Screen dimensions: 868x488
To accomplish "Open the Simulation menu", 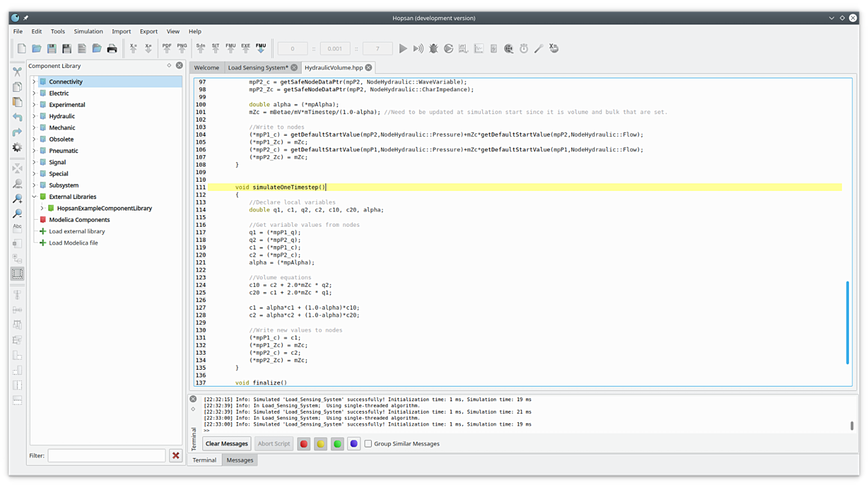I will [x=88, y=32].
